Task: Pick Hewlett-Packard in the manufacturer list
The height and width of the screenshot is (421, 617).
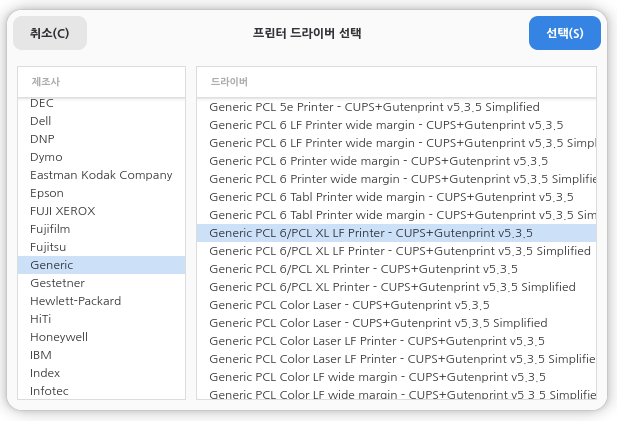Action: coord(75,301)
